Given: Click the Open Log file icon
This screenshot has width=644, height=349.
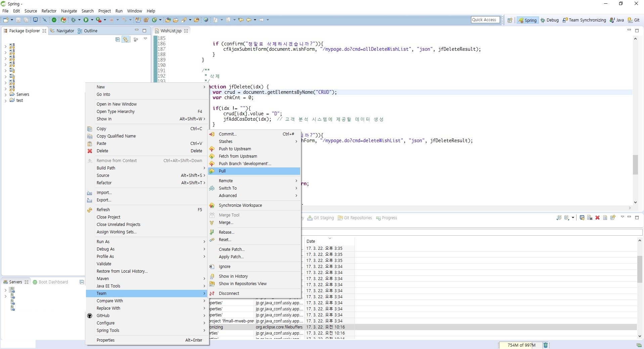Looking at the screenshot, I should coord(605,218).
